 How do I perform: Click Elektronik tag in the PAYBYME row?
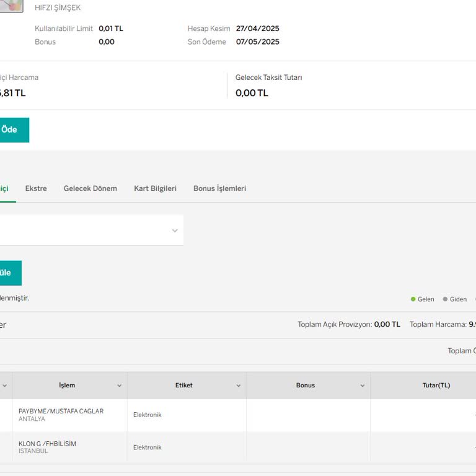[x=147, y=415]
